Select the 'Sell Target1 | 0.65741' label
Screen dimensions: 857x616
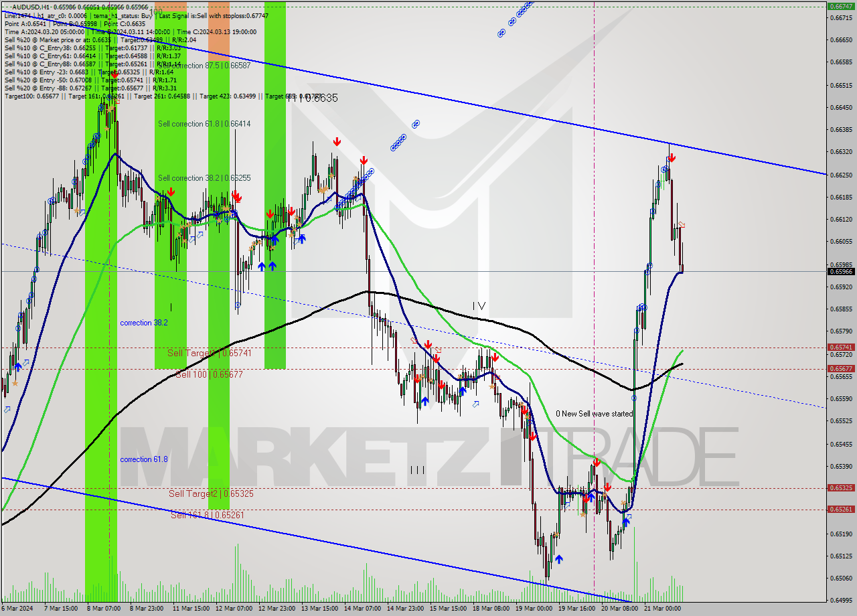(210, 353)
